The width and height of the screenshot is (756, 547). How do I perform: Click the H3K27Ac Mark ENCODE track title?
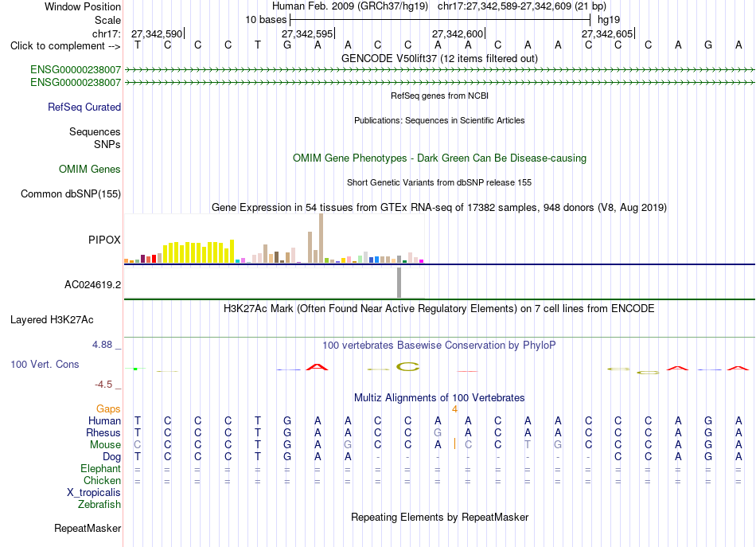439,309
